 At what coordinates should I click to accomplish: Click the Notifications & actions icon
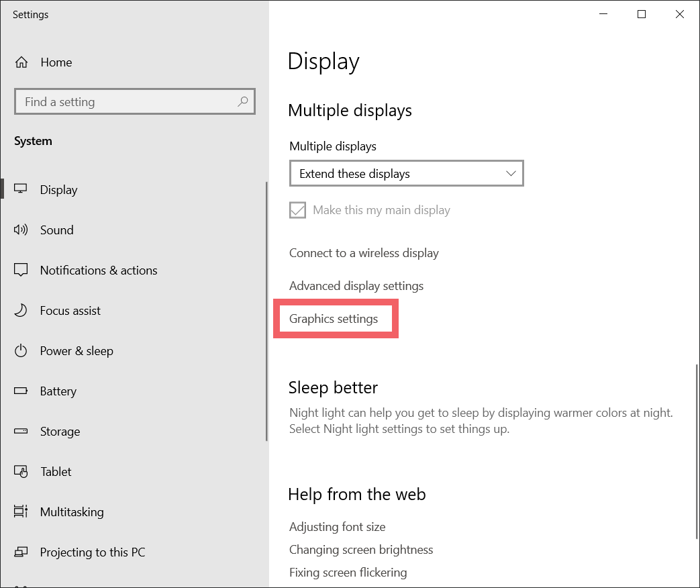point(21,270)
